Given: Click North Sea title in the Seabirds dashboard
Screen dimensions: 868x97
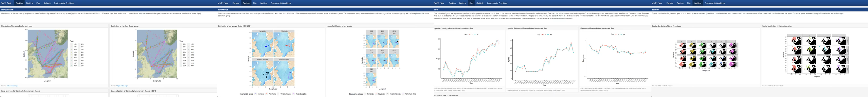Looking at the screenshot, I should 656,3.
